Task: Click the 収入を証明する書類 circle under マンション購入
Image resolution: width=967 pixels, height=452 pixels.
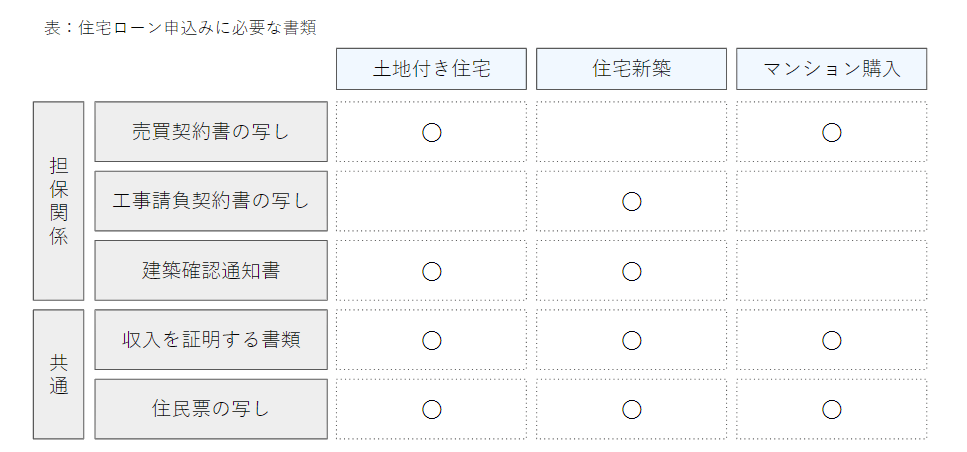Action: (831, 340)
